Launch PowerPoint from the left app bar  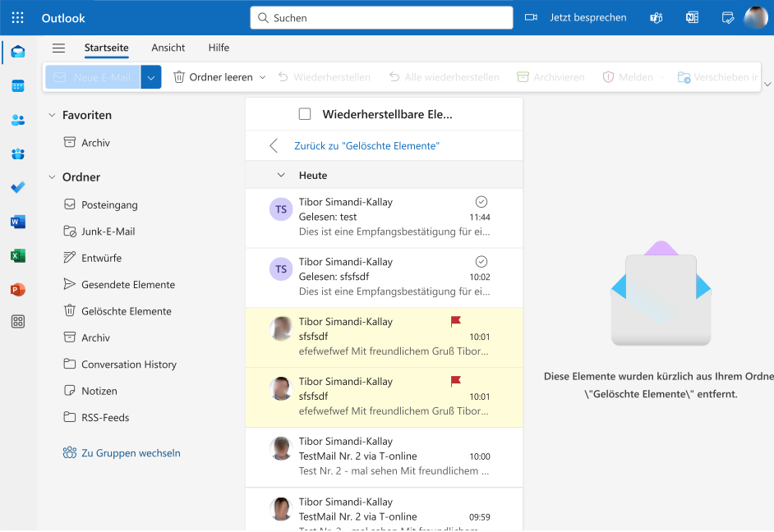17,289
